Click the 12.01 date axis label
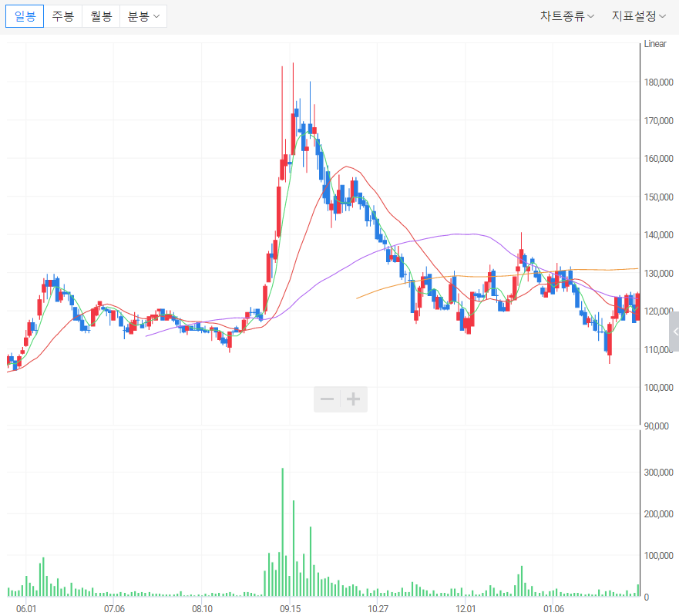The width and height of the screenshot is (679, 616). [466, 608]
